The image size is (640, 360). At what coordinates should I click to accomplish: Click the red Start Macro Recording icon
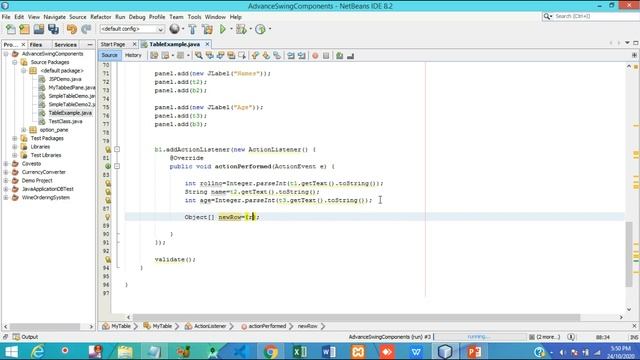pos(315,56)
